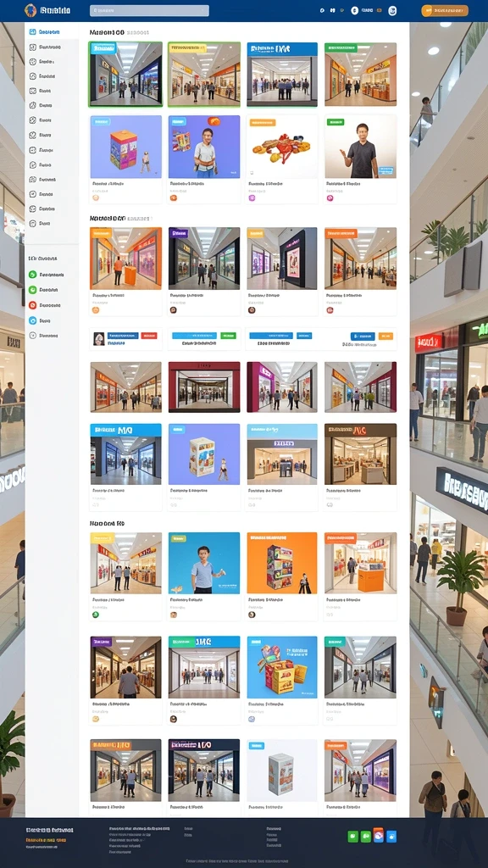Open the candy product thumbnail
This screenshot has height=868, width=488.
[x=282, y=147]
